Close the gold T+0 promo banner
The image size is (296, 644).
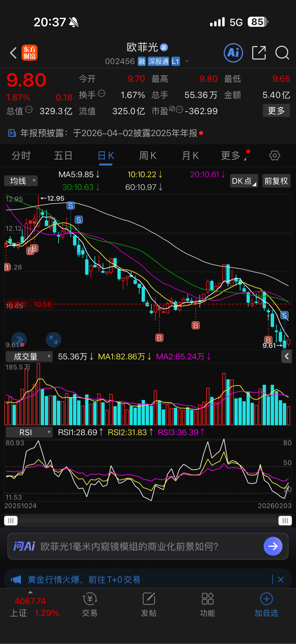click(281, 579)
